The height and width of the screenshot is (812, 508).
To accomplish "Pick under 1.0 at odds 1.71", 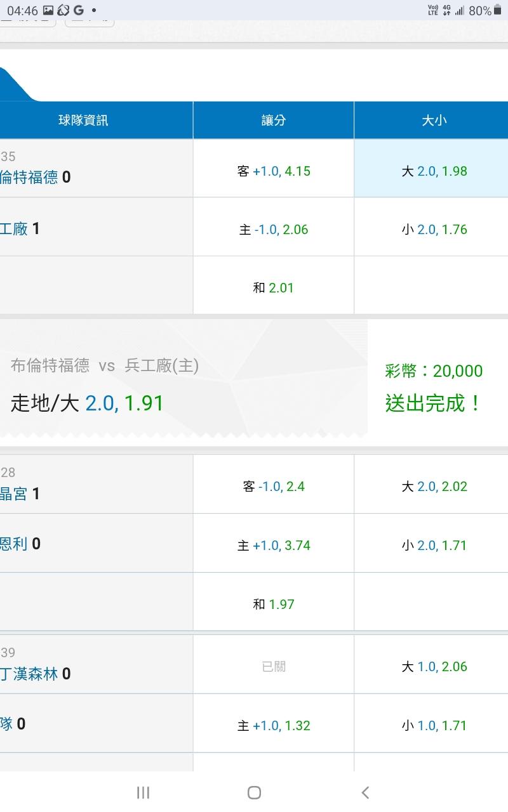I will pos(434,726).
